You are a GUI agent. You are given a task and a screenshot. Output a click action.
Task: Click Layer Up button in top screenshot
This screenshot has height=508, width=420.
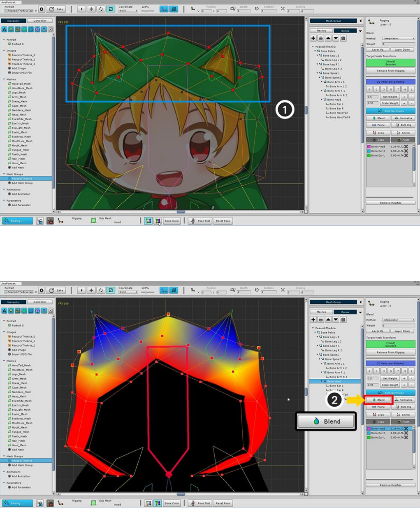pos(378,49)
